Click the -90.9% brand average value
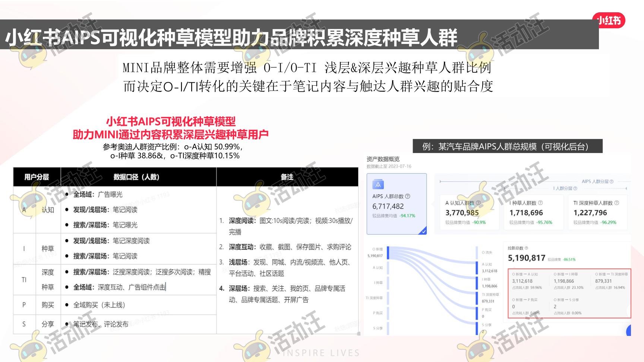The image size is (644, 362). [x=479, y=222]
